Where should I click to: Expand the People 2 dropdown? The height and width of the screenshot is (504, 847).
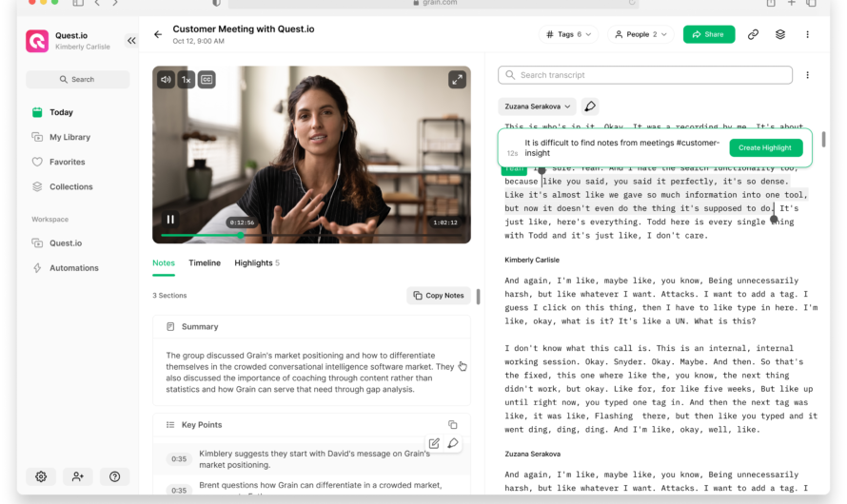640,34
